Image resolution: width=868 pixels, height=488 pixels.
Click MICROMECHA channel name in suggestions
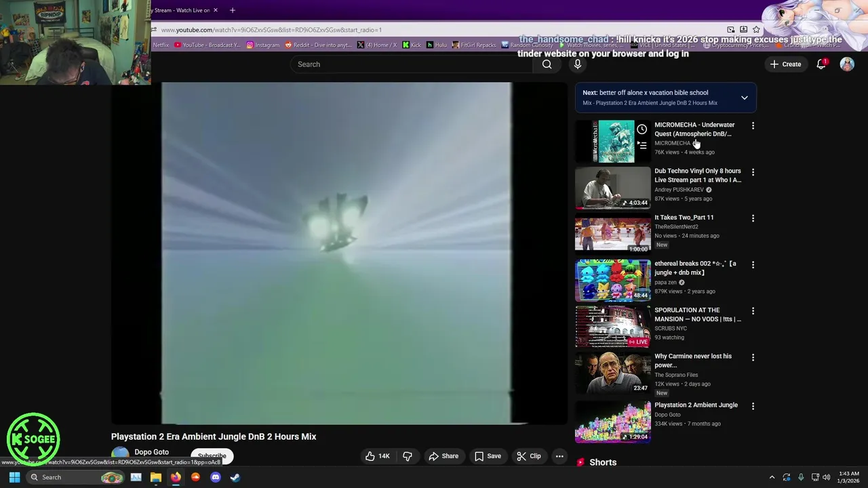[x=672, y=143]
